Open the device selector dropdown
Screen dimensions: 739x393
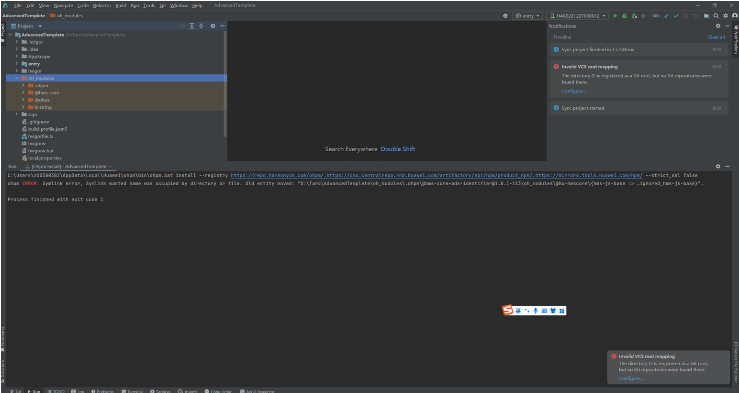[578, 16]
